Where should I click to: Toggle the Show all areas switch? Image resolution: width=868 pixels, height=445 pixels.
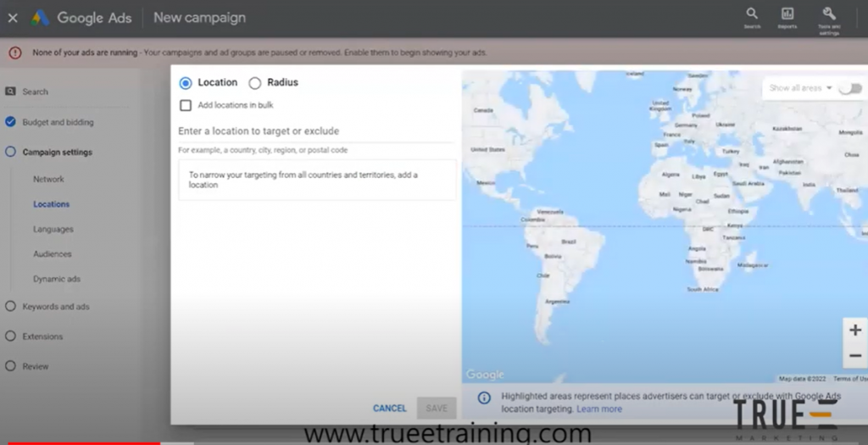pyautogui.click(x=849, y=88)
